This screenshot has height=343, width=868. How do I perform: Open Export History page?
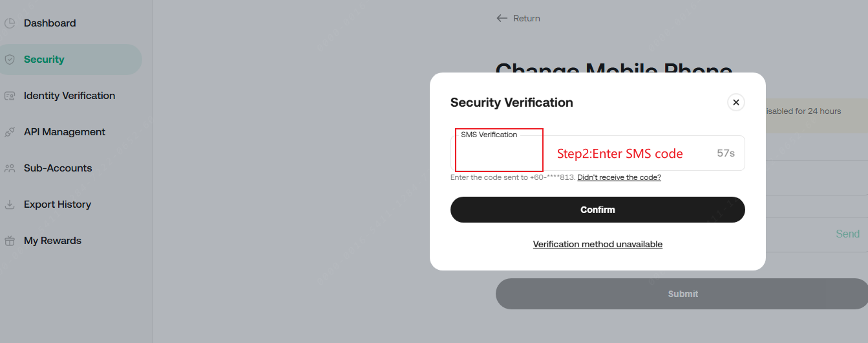point(57,205)
